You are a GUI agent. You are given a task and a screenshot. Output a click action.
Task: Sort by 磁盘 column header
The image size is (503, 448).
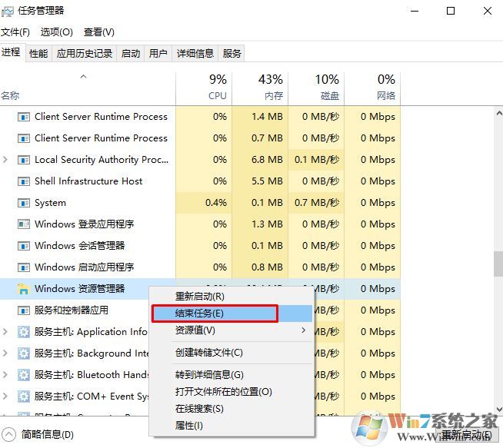[x=316, y=88]
